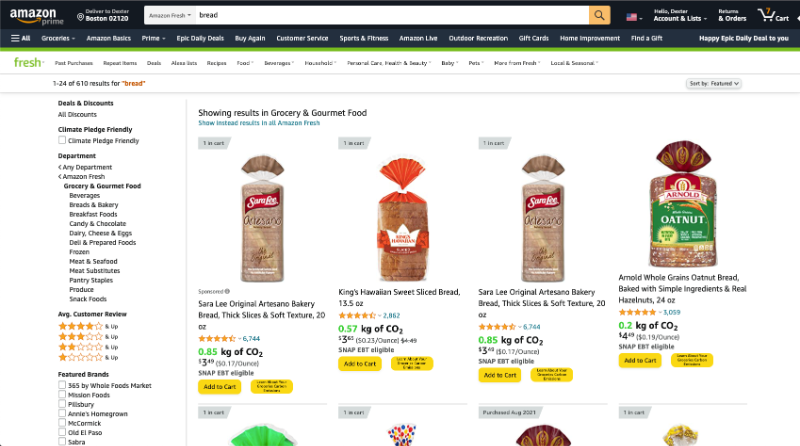Open Epic Daily Deals nav item
Viewport: 800px width, 446px height.
(x=200, y=38)
